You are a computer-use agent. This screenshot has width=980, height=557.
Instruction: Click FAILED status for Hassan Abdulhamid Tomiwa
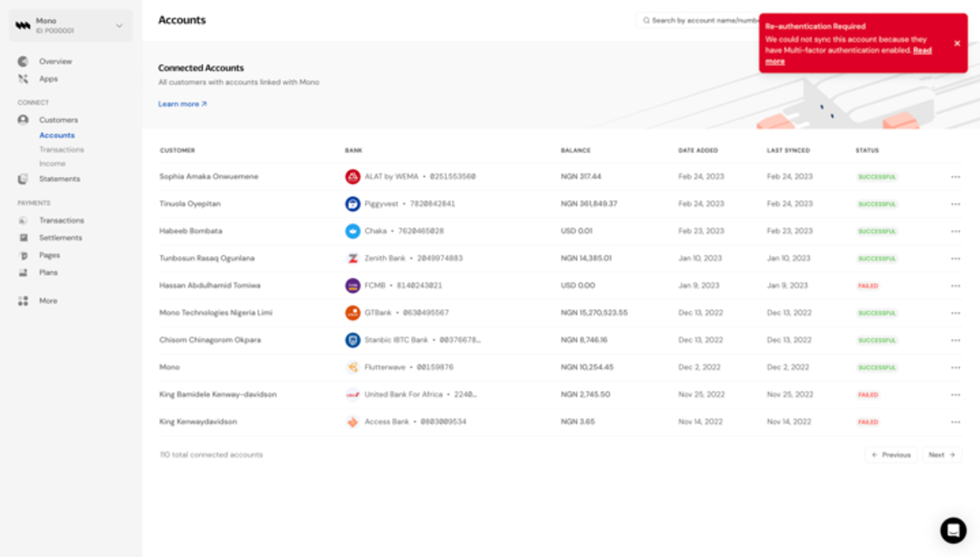click(x=868, y=285)
